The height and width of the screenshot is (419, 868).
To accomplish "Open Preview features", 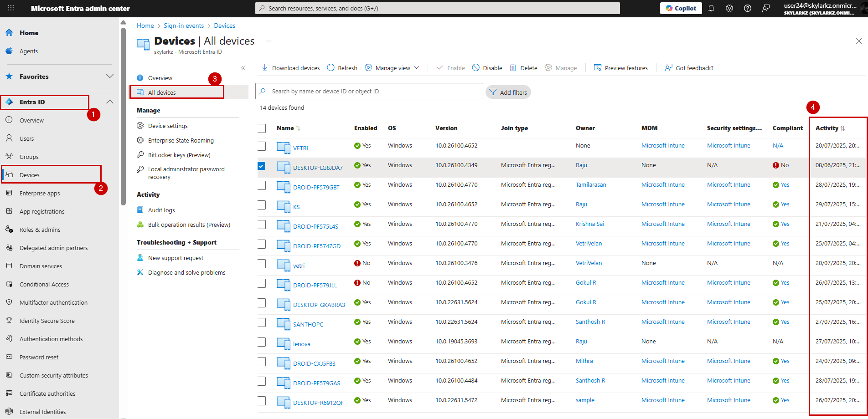I will click(621, 67).
